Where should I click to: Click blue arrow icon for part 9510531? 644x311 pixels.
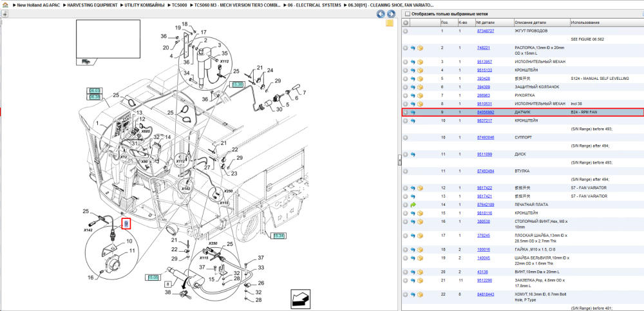[413, 104]
